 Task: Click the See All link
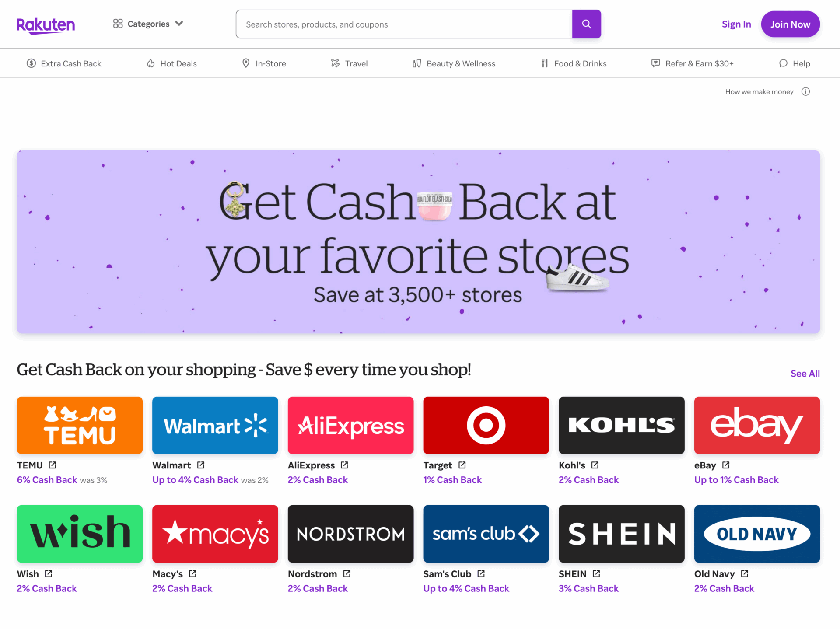click(805, 373)
